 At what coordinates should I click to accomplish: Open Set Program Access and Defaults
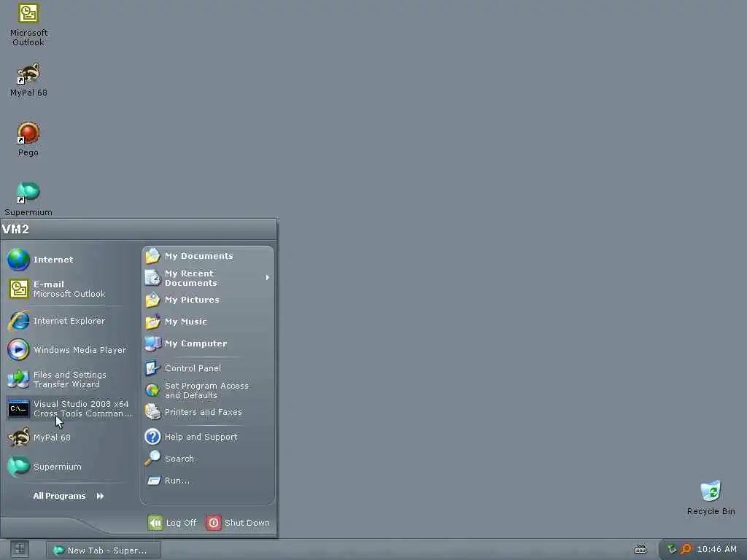tap(208, 391)
